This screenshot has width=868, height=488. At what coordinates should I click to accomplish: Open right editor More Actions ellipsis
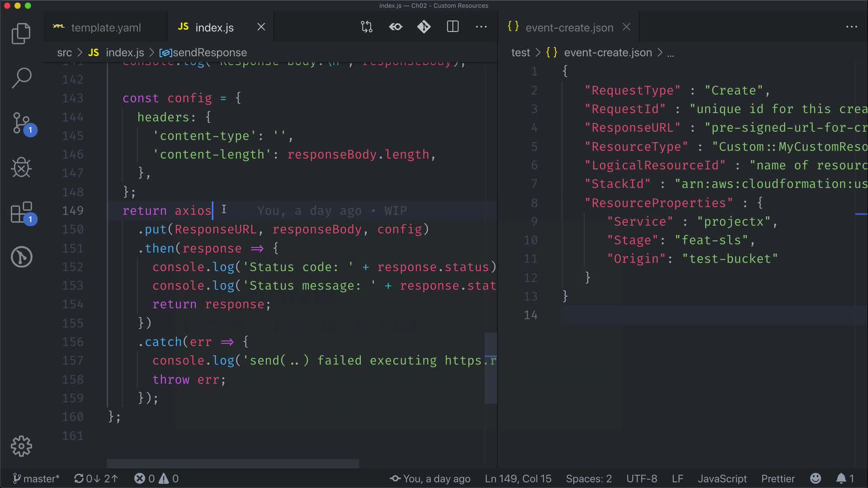point(851,27)
